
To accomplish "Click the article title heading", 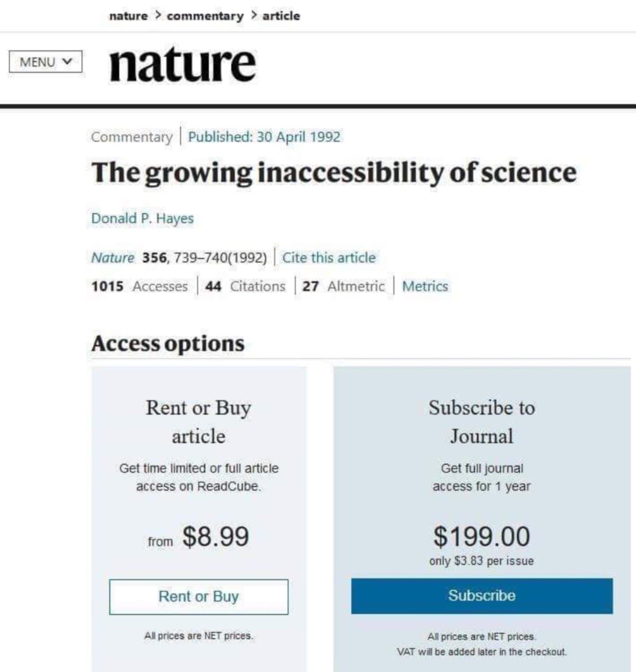I will click(x=334, y=173).
